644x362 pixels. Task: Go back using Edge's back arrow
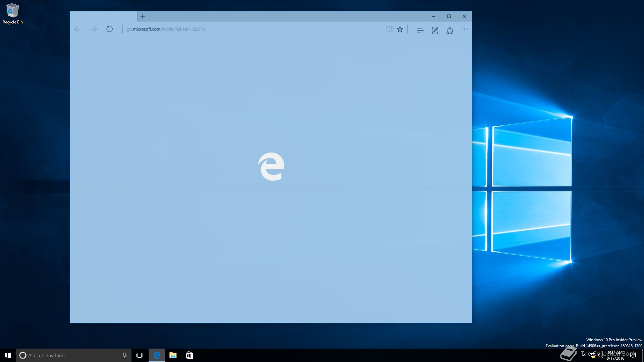[77, 29]
